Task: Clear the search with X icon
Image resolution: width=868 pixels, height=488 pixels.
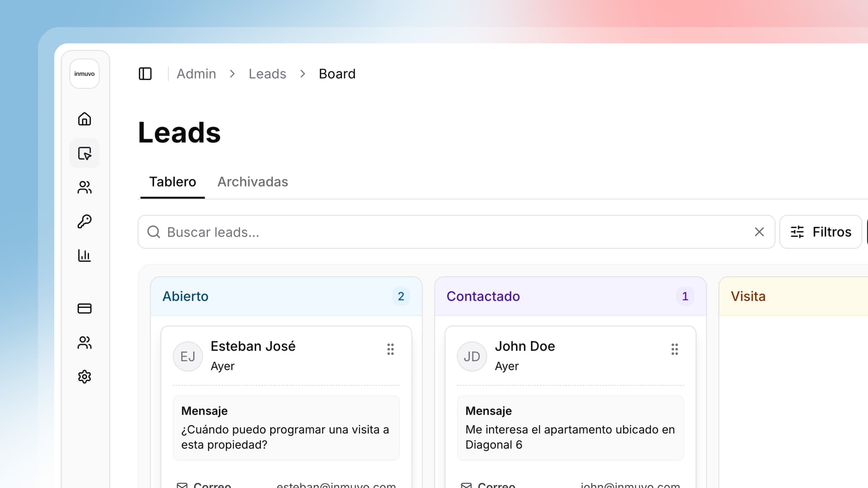Action: coord(759,232)
